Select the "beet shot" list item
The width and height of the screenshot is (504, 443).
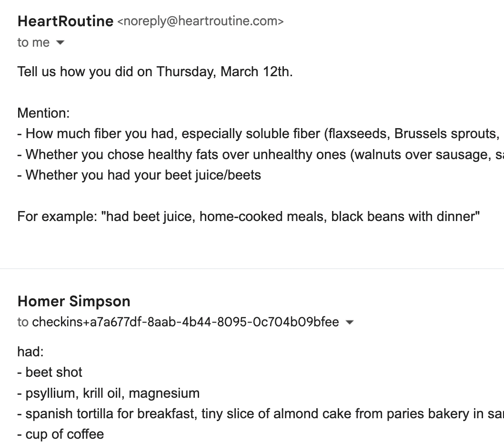(x=50, y=372)
